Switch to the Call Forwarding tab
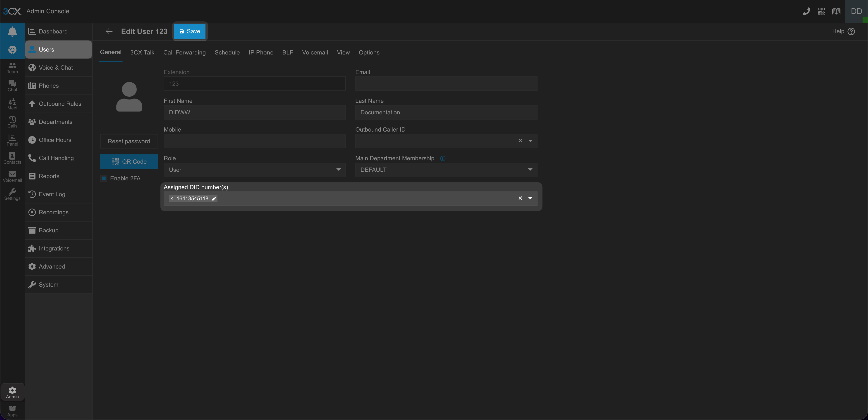 tap(184, 53)
